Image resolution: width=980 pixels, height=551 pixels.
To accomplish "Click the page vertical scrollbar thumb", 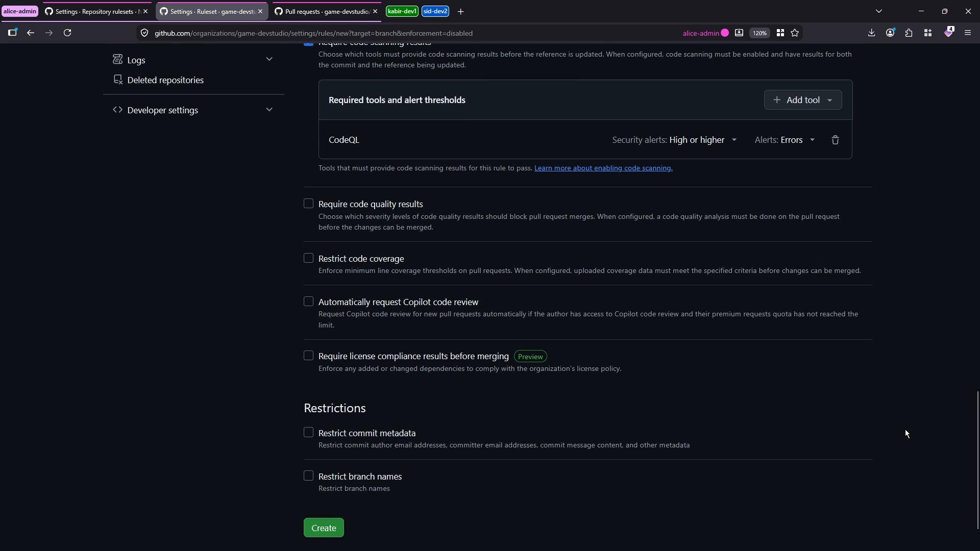I will pos(977,460).
